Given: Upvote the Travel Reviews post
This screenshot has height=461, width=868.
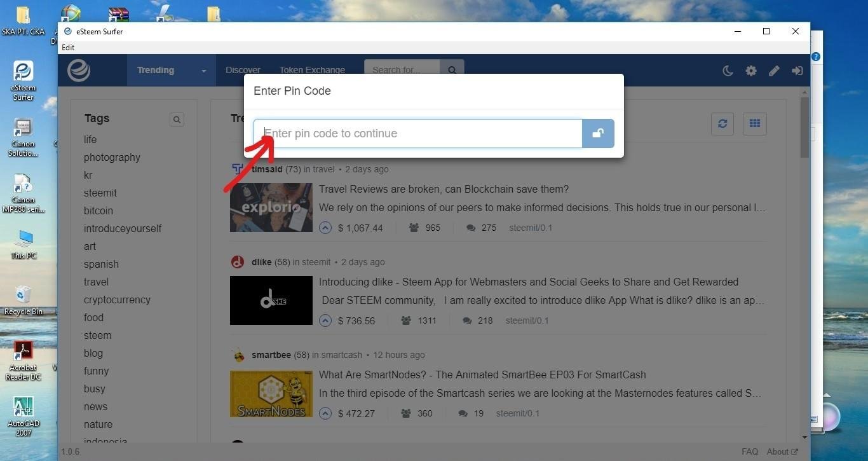Looking at the screenshot, I should 325,228.
